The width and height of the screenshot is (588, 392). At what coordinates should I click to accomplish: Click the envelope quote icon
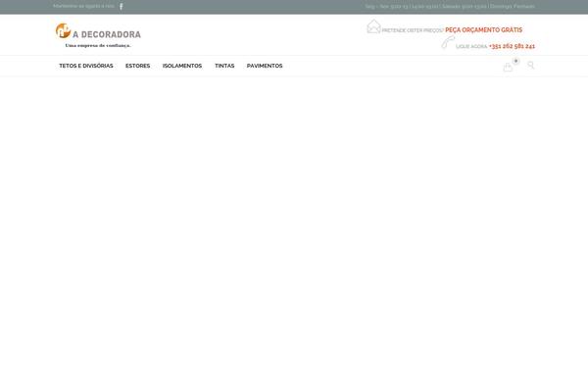tap(373, 26)
